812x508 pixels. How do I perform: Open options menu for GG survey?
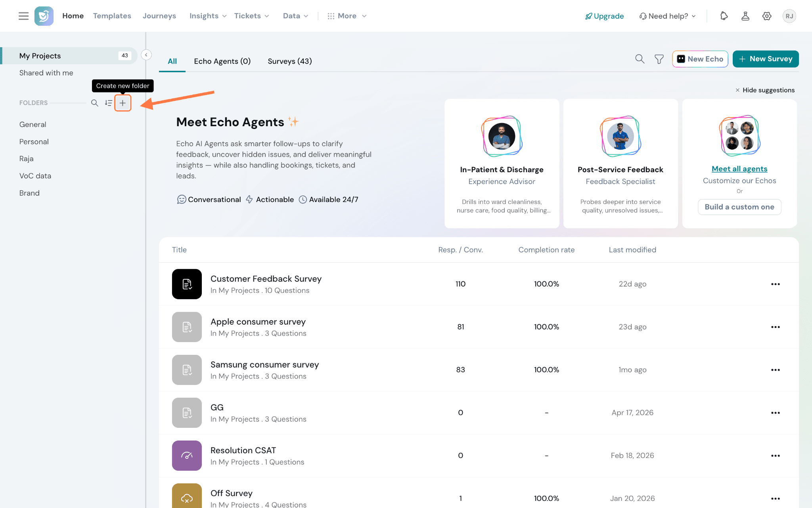tap(776, 412)
